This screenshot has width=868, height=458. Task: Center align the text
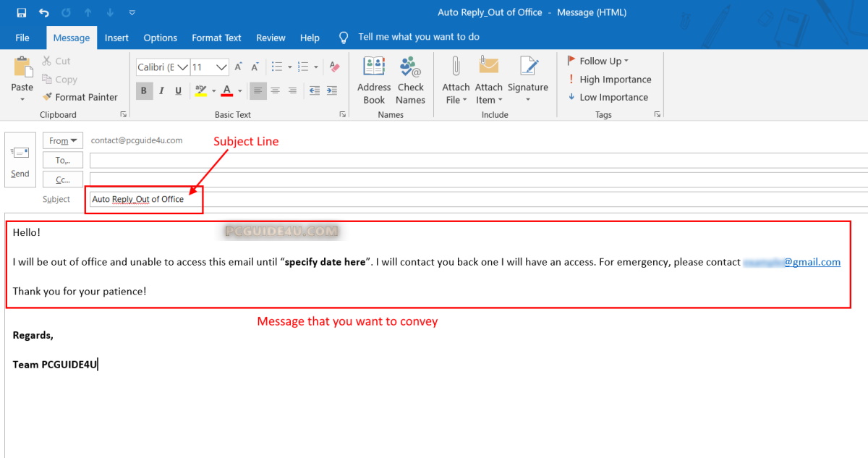pyautogui.click(x=275, y=90)
